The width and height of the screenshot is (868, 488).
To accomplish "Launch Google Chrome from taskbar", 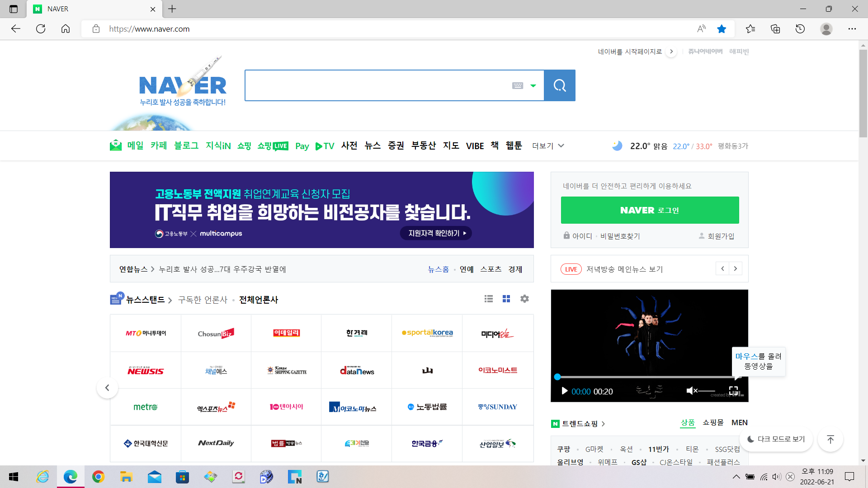I will click(98, 477).
